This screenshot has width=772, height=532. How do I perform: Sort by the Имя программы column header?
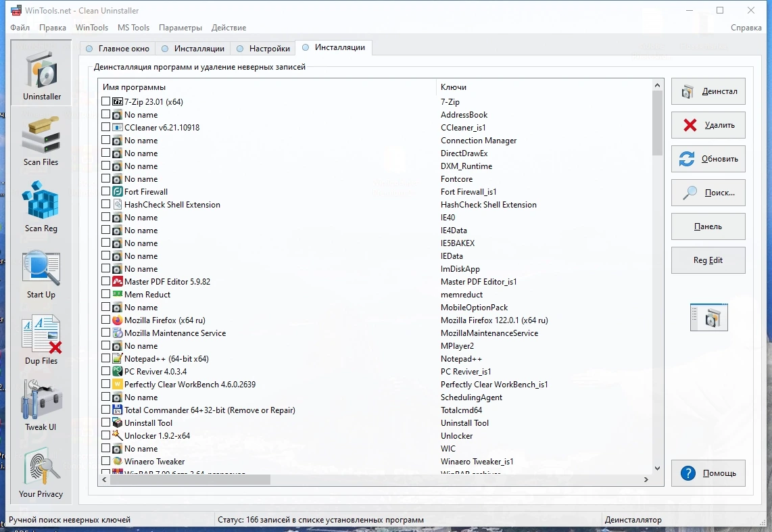click(x=267, y=87)
